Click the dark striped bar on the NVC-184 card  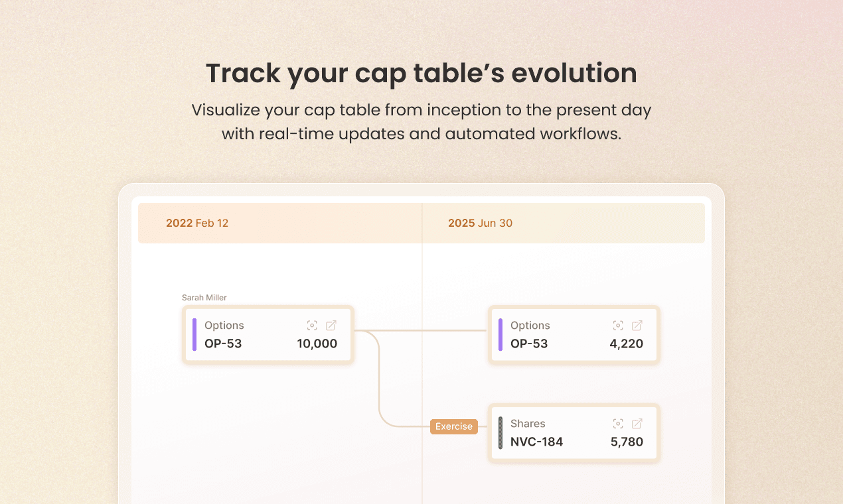pos(500,432)
